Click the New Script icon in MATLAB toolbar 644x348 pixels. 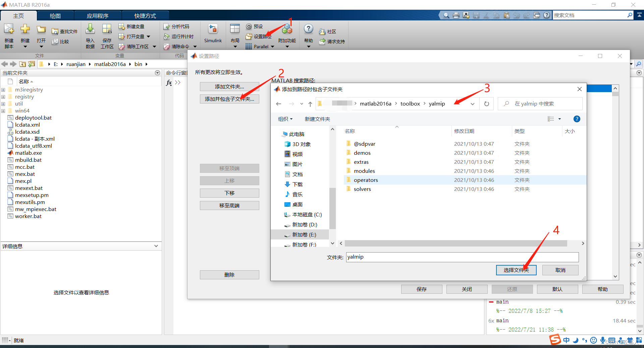tap(9, 29)
